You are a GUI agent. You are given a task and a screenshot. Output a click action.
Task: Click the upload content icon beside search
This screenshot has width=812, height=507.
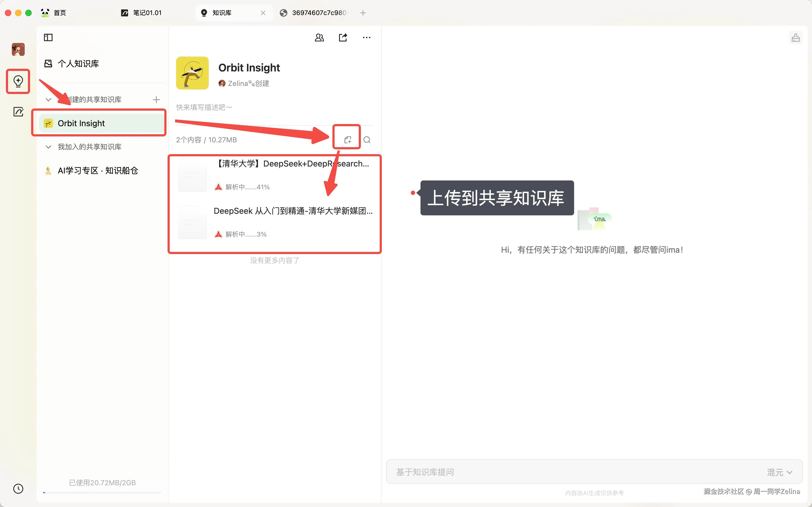click(347, 139)
